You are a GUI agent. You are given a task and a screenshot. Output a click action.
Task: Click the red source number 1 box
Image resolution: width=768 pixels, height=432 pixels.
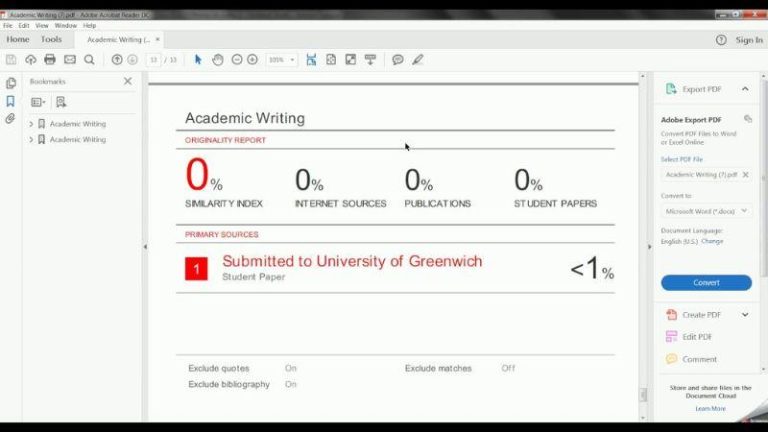[196, 268]
